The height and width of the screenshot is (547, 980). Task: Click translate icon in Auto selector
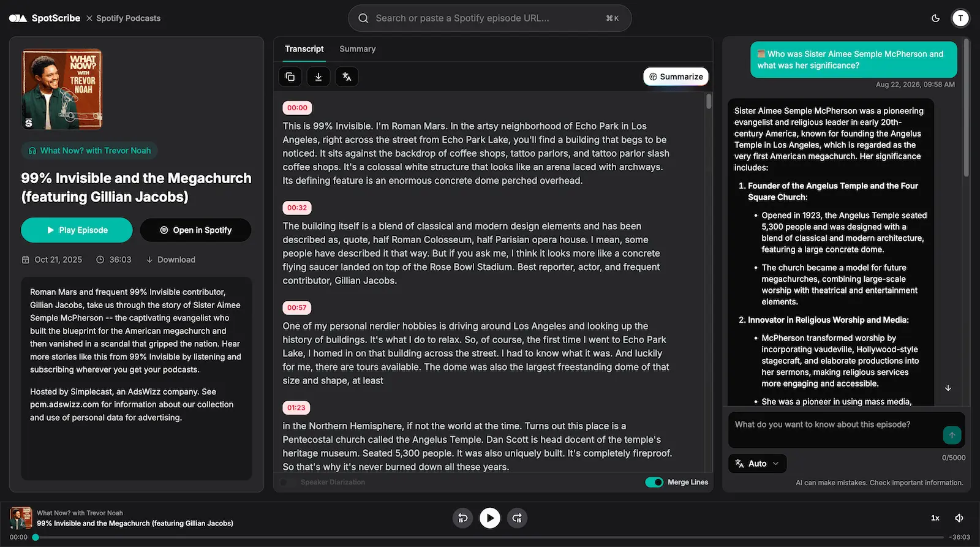coord(740,464)
